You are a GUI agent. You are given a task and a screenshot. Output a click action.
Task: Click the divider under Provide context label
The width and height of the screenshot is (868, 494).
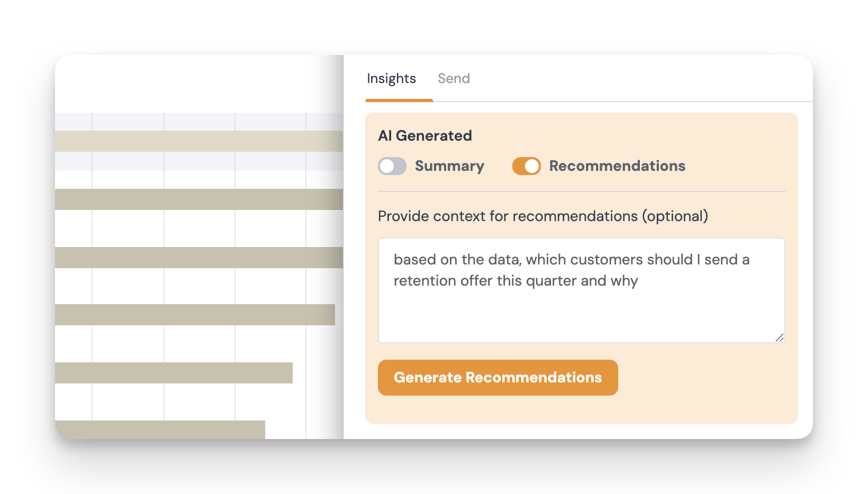point(581,191)
